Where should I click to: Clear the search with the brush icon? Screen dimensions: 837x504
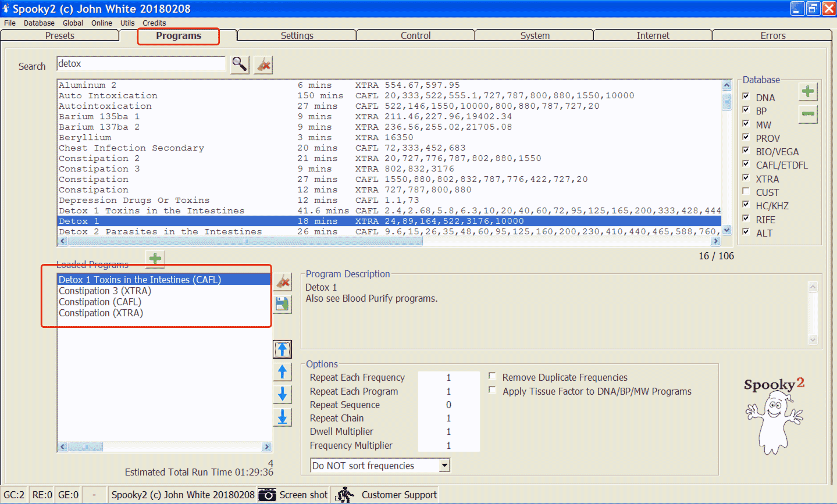(263, 65)
